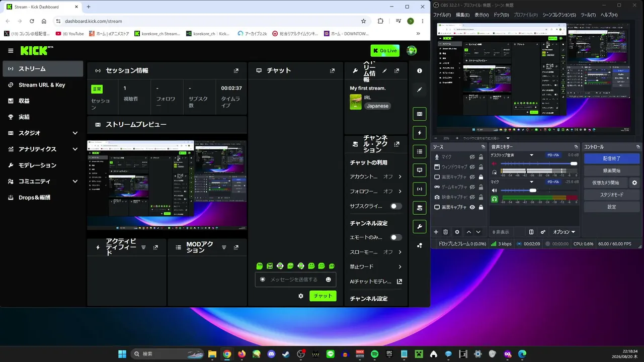Send message with the チャット button
The image size is (644, 362).
323,296
